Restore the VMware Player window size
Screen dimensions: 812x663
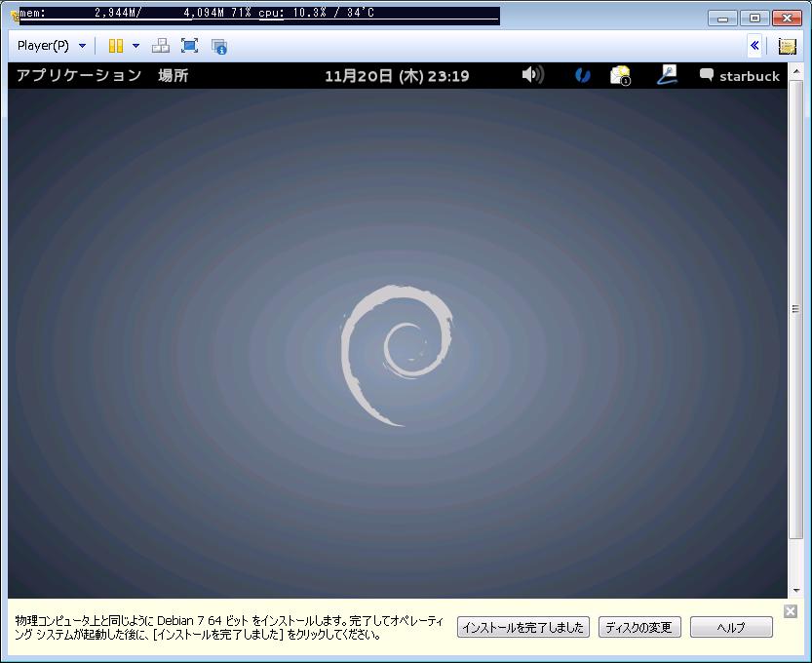click(x=755, y=19)
